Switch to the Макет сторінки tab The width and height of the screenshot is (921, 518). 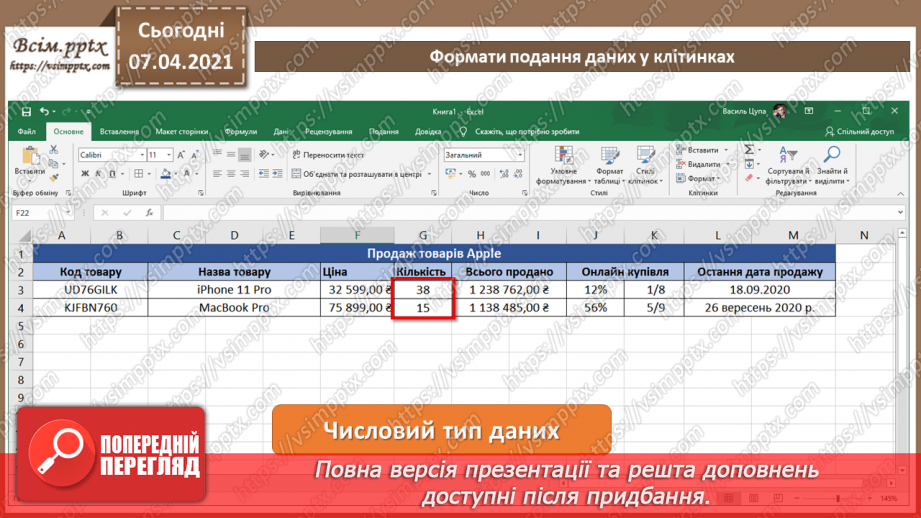tap(181, 132)
